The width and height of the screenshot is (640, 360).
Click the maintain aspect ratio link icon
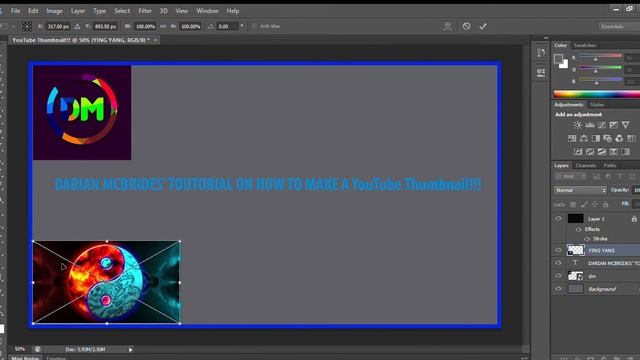coord(163,27)
